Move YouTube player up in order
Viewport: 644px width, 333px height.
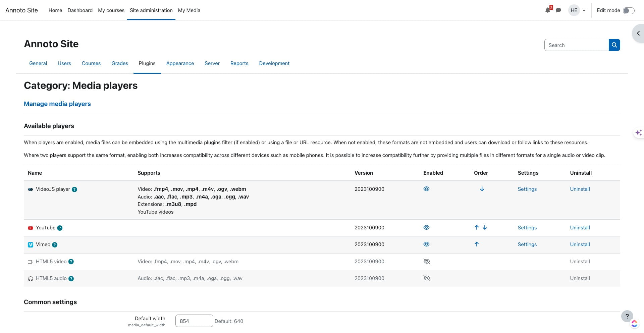[477, 228]
